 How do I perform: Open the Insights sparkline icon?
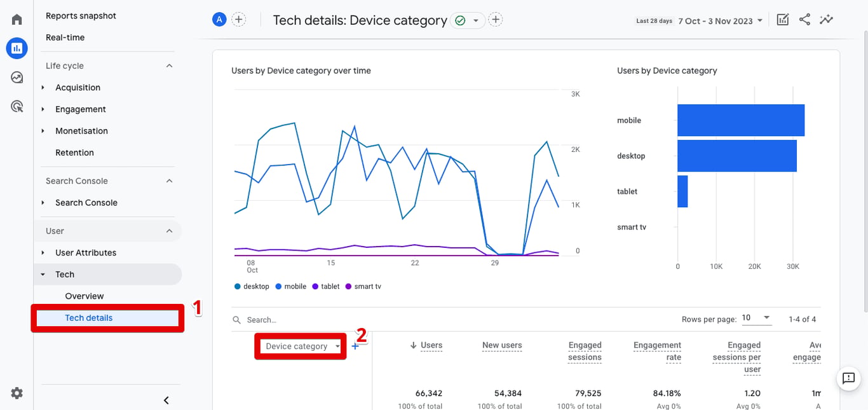pyautogui.click(x=826, y=20)
